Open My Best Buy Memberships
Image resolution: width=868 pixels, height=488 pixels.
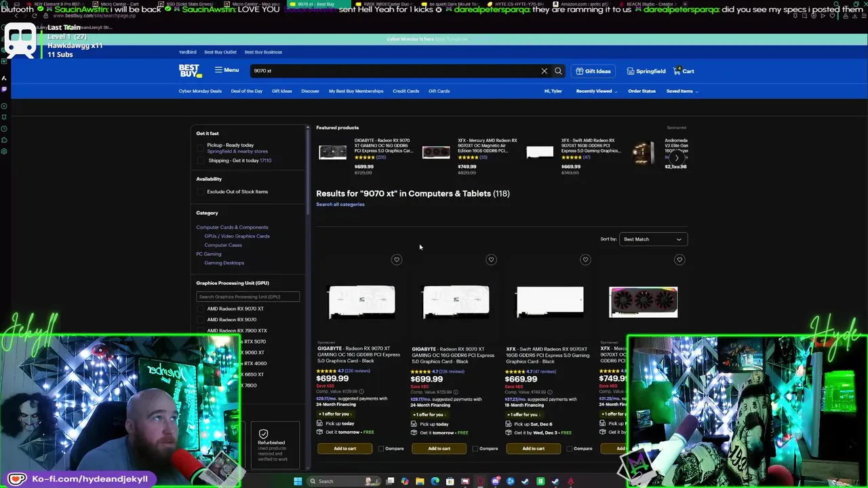click(x=356, y=91)
